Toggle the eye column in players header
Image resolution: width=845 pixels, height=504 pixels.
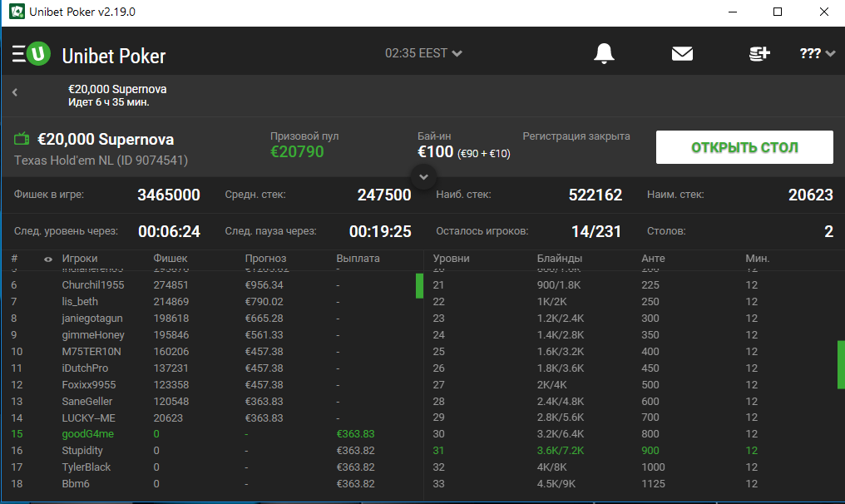48,259
